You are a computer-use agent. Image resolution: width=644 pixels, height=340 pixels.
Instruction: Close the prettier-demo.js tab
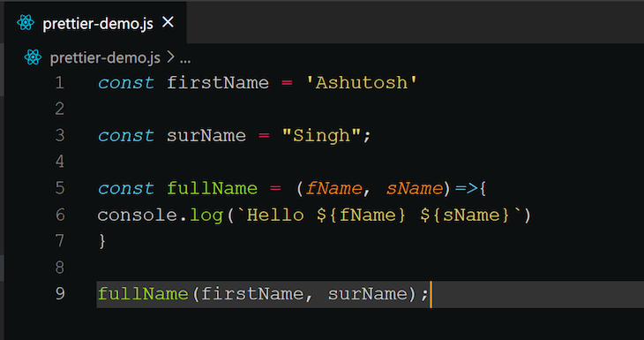pyautogui.click(x=168, y=22)
